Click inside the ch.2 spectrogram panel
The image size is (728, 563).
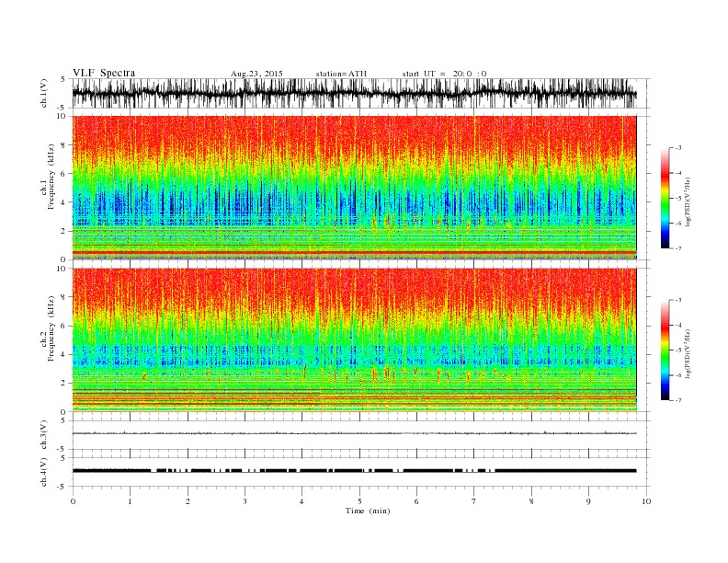pos(354,340)
